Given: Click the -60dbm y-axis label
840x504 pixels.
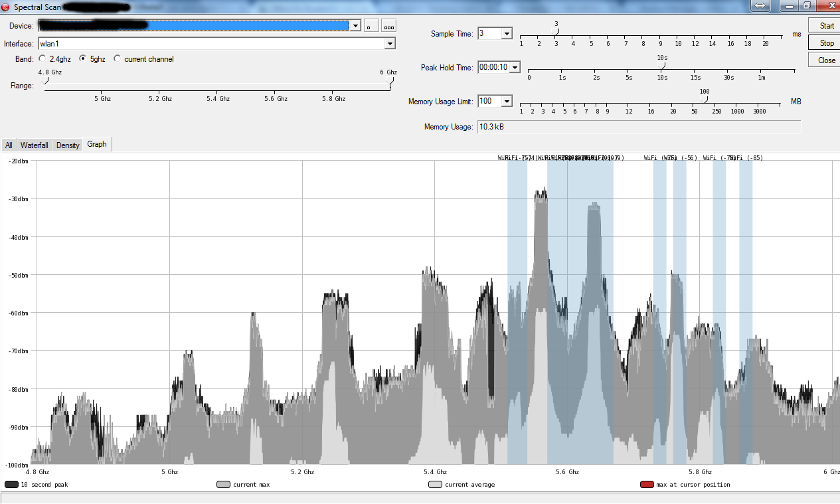Looking at the screenshot, I should coord(19,313).
